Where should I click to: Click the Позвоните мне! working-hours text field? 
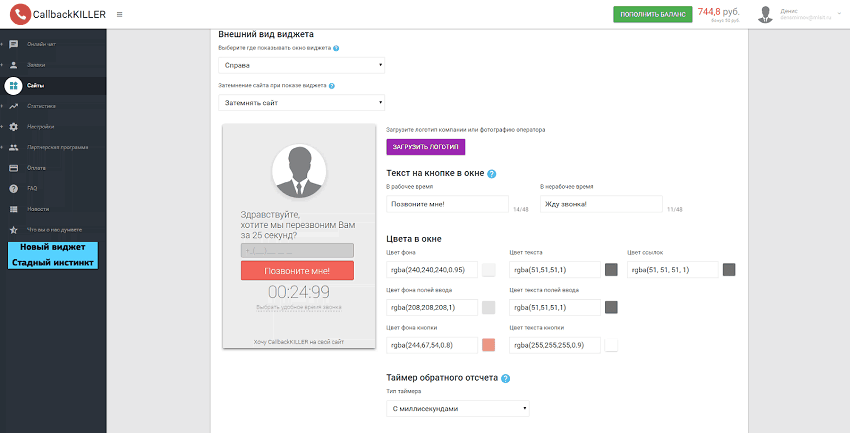click(x=447, y=204)
